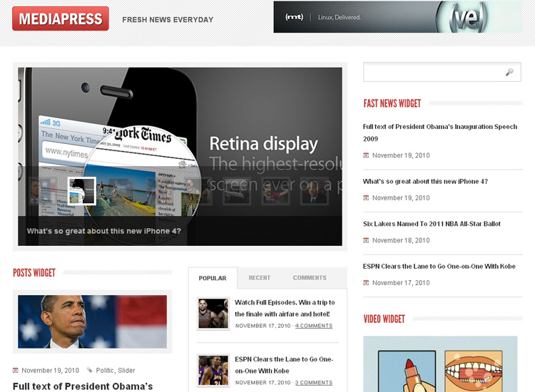535x392 pixels.
Task: Open the Politic category link
Action: (x=104, y=371)
